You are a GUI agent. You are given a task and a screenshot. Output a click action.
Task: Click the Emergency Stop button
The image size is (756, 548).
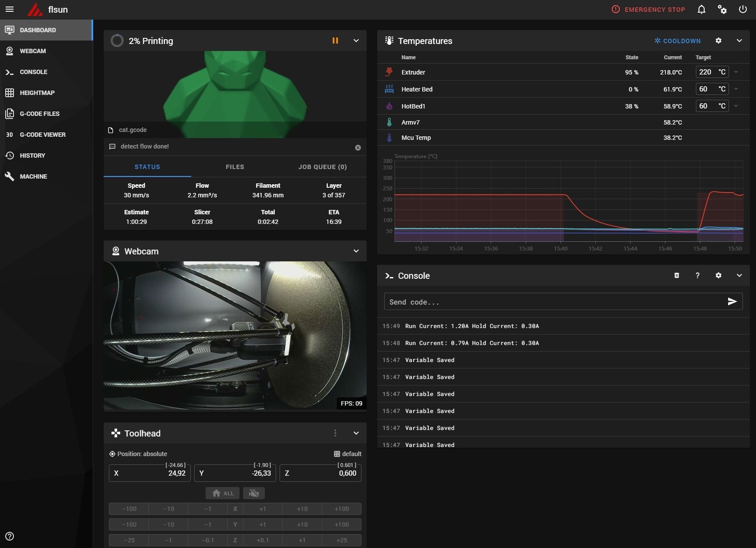(x=648, y=10)
